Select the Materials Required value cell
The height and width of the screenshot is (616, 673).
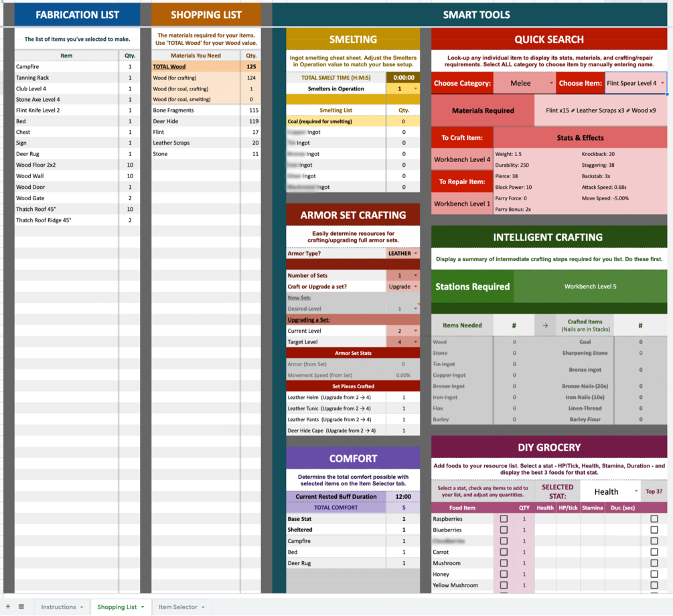[x=601, y=110]
